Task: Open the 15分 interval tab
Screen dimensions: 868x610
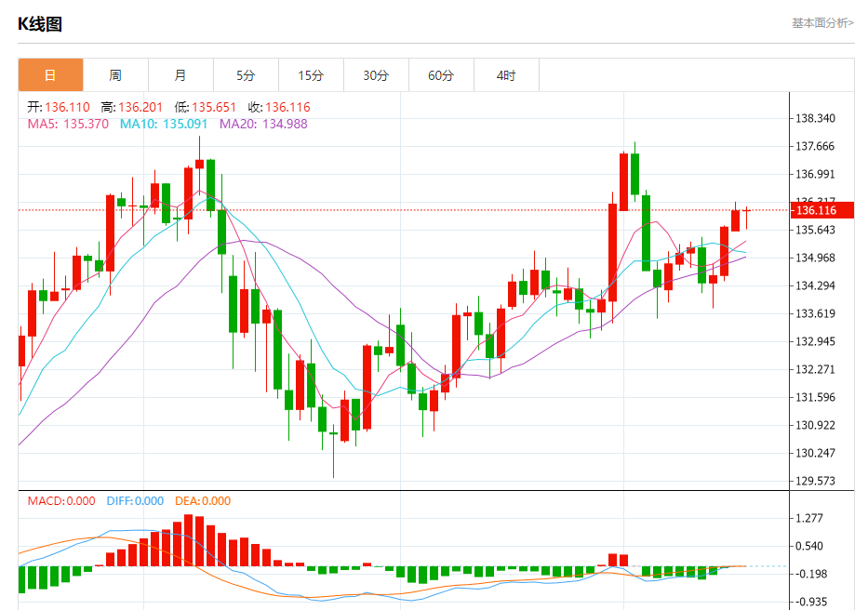Action: click(311, 74)
